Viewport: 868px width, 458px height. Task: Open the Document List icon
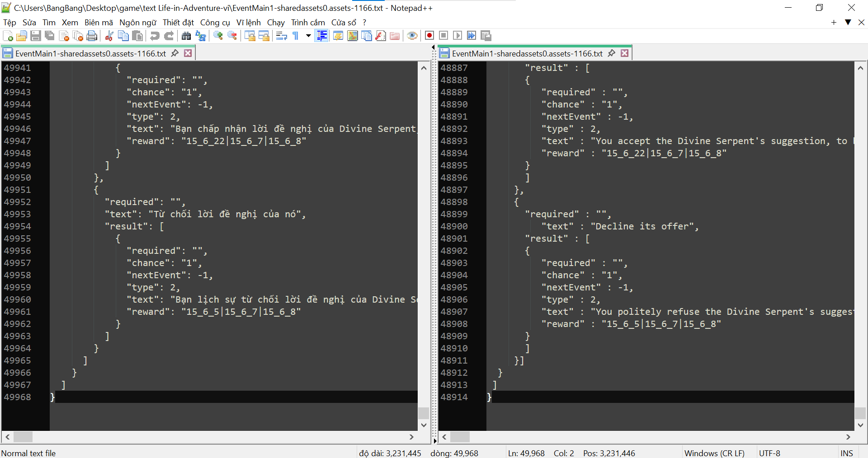[x=366, y=36]
